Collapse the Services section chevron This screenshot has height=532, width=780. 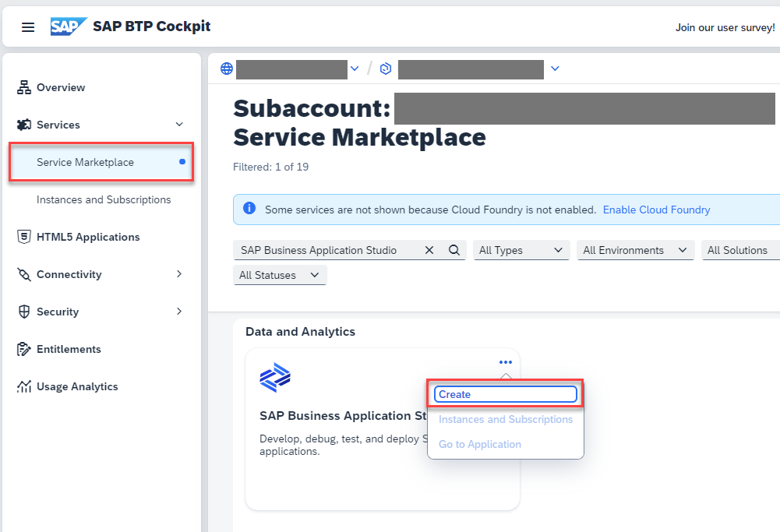click(x=179, y=125)
